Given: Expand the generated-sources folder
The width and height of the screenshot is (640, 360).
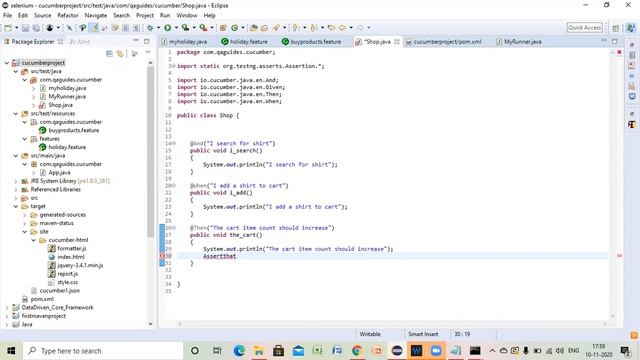Looking at the screenshot, I should [24, 215].
